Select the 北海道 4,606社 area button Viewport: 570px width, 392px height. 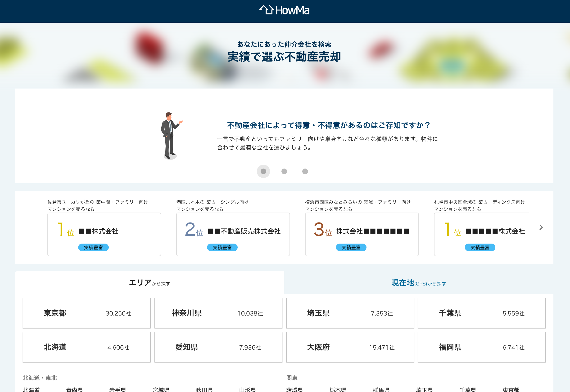pyautogui.click(x=86, y=347)
